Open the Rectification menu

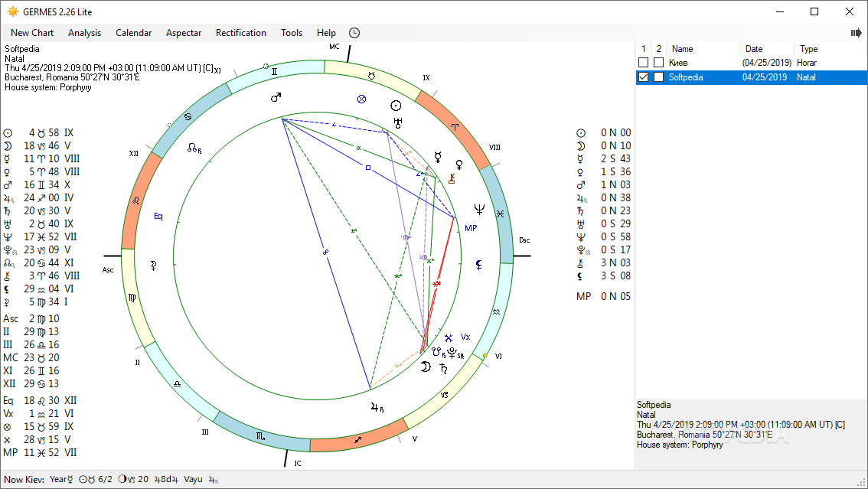point(241,33)
